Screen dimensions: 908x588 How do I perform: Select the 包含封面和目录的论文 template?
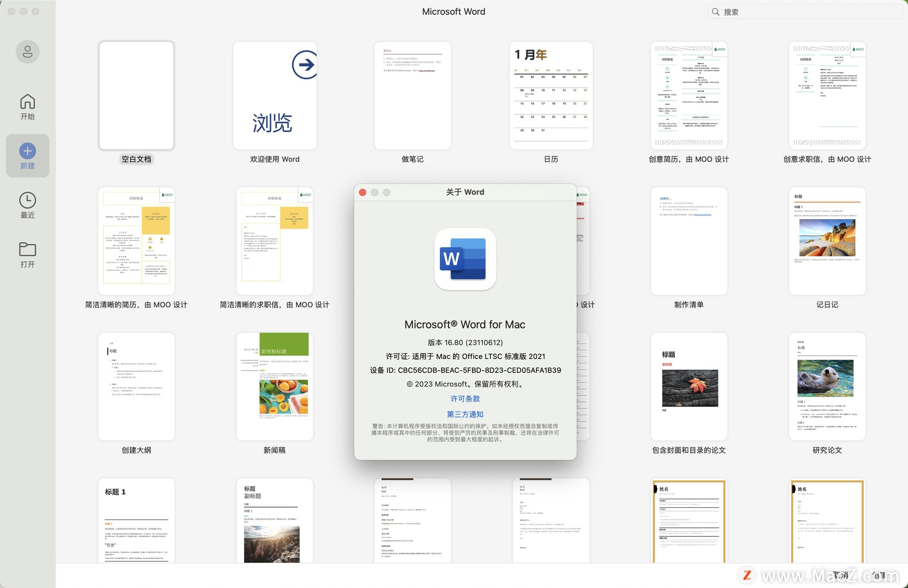point(689,387)
